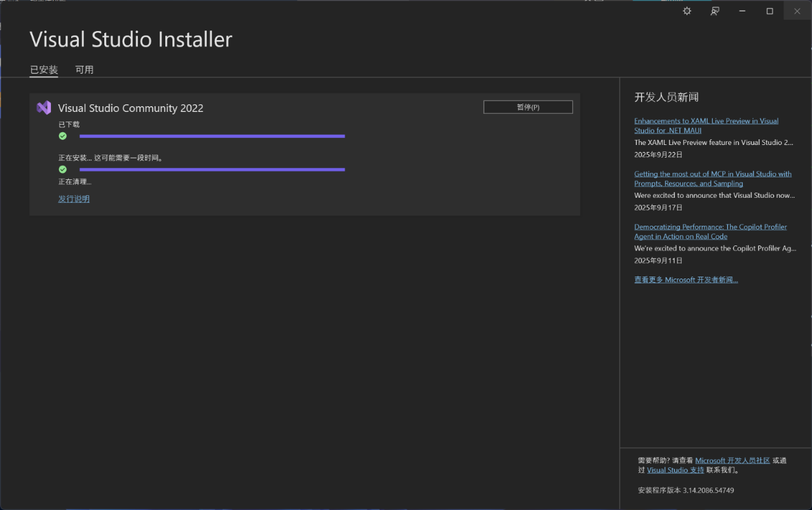The image size is (812, 510).
Task: Click 正在安装 status message text
Action: pyautogui.click(x=111, y=158)
